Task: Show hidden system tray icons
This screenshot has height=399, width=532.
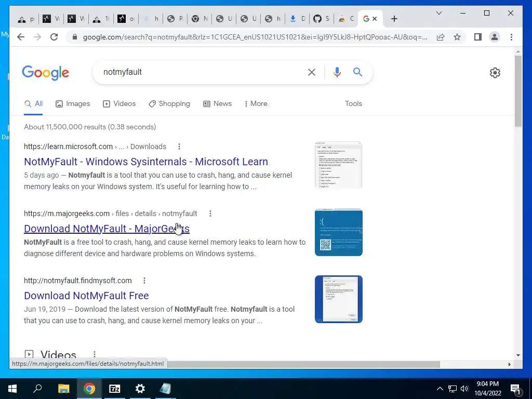Action: pos(440,389)
